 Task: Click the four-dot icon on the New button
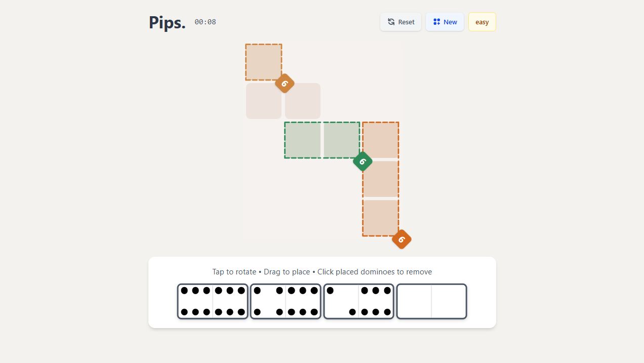tap(436, 22)
